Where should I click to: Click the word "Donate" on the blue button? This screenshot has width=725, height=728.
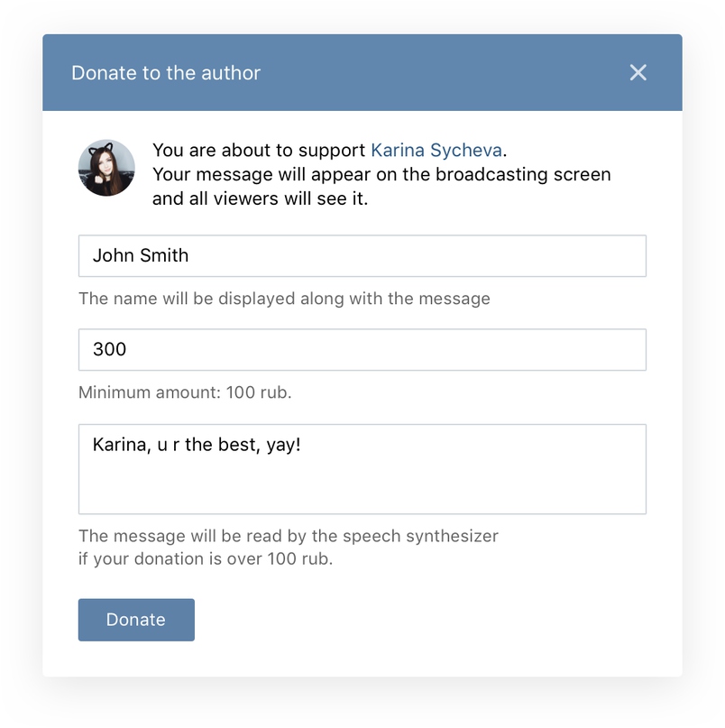click(x=136, y=620)
